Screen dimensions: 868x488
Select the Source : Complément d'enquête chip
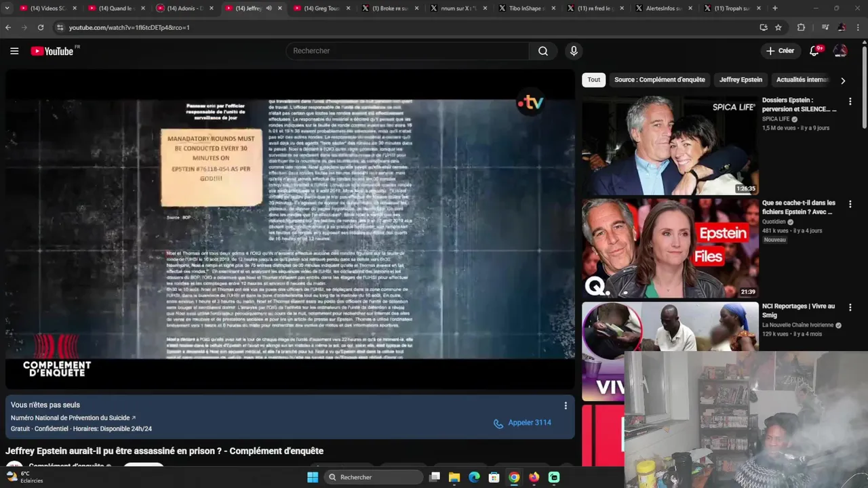[x=660, y=80]
